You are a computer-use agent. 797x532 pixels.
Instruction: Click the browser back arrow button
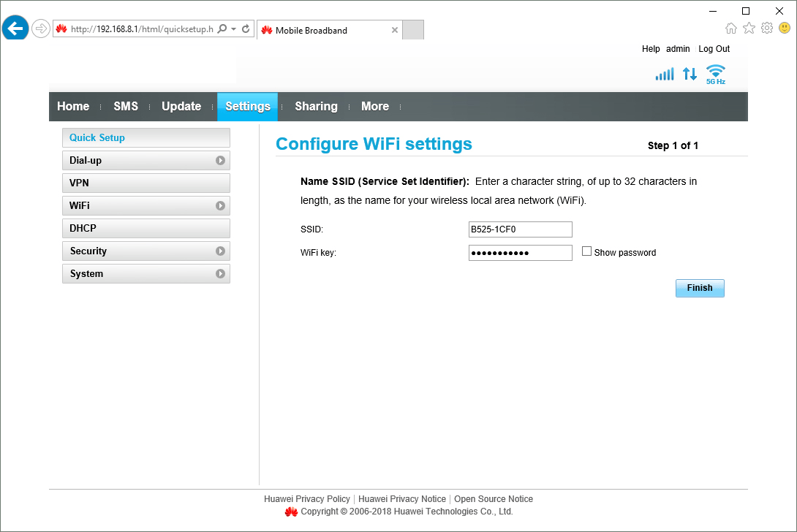[15, 28]
